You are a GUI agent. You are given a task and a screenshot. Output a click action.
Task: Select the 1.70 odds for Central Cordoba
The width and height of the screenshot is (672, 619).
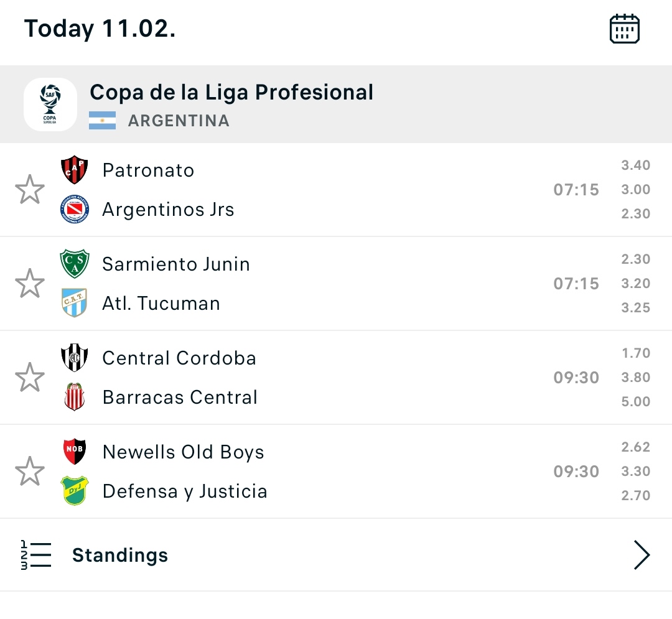636,353
